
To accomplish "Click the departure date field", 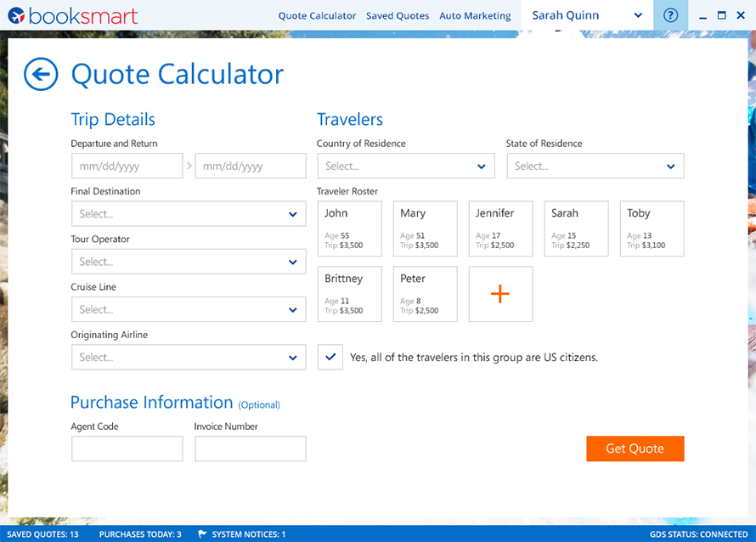I will [127, 167].
